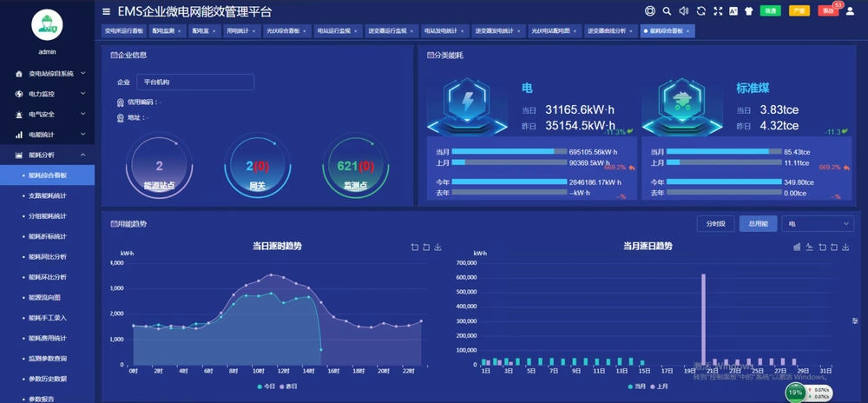Click the speaker sound icon

[683, 11]
